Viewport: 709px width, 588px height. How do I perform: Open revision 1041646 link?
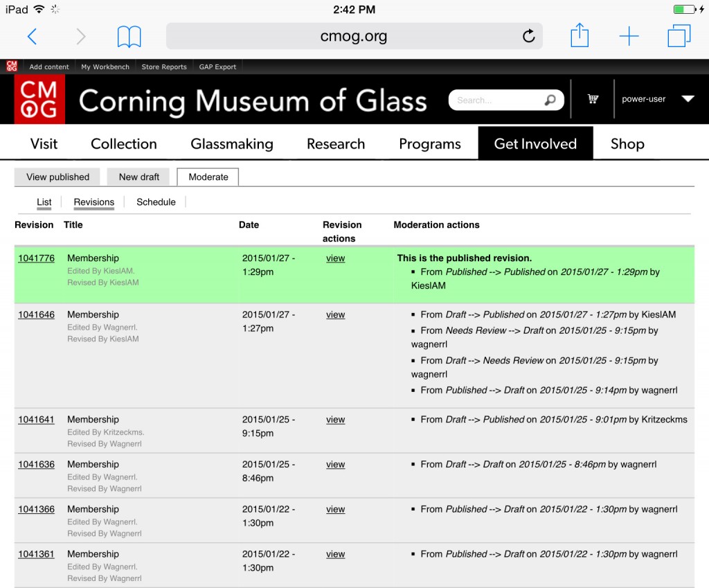pos(36,315)
